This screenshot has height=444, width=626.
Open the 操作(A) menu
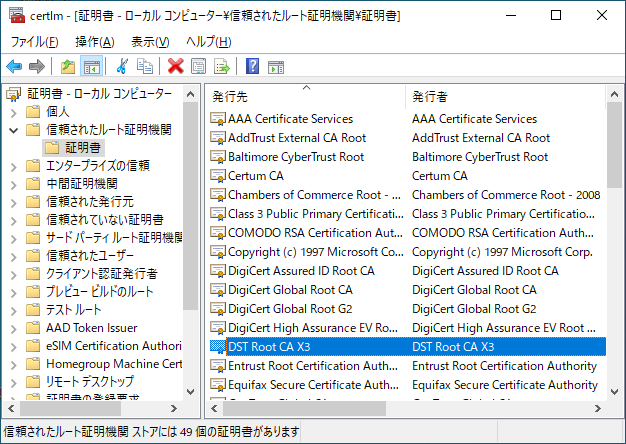(x=95, y=42)
